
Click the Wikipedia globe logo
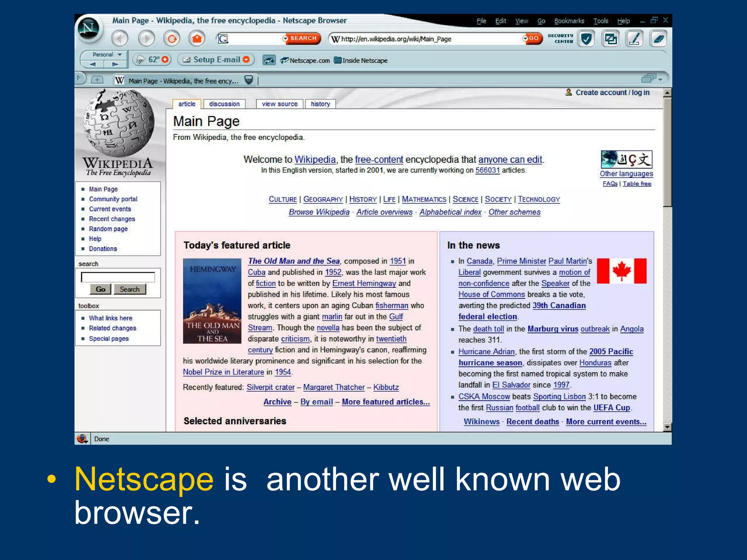tap(119, 123)
